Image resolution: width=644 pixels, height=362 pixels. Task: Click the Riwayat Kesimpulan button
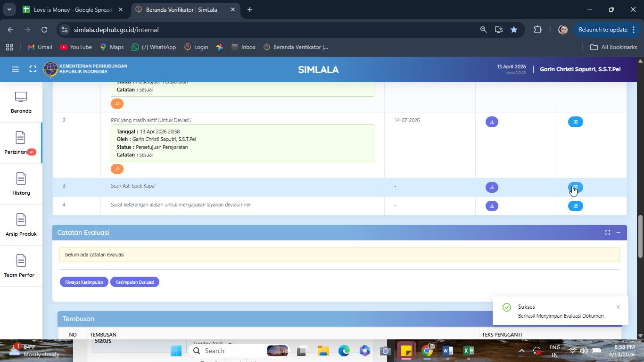pos(84,282)
